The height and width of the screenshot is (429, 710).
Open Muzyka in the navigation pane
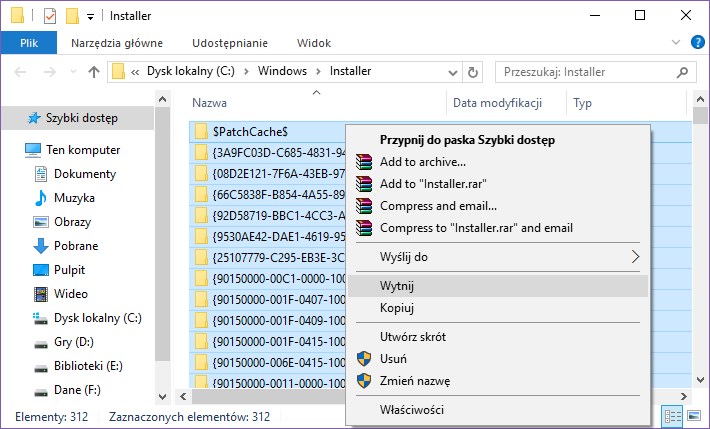[74, 198]
